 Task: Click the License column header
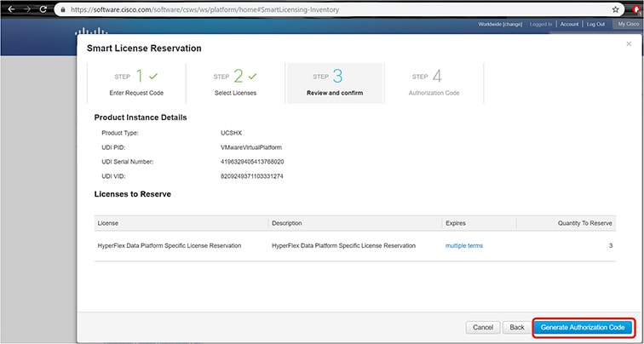tap(108, 223)
